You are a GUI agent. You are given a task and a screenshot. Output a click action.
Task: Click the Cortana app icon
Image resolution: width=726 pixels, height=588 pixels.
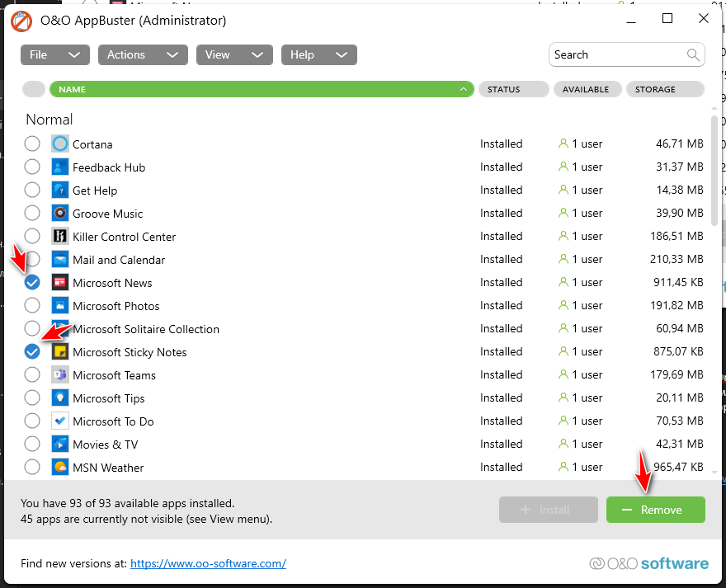coord(60,144)
